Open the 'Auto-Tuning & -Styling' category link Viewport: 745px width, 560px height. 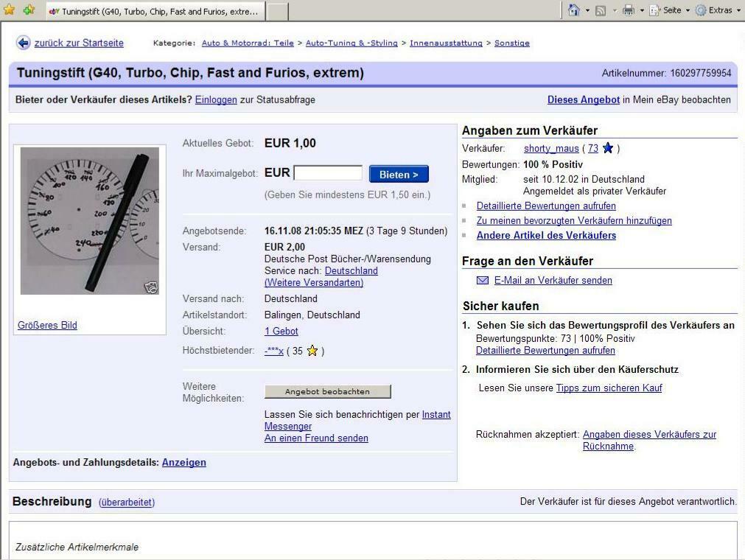(351, 43)
